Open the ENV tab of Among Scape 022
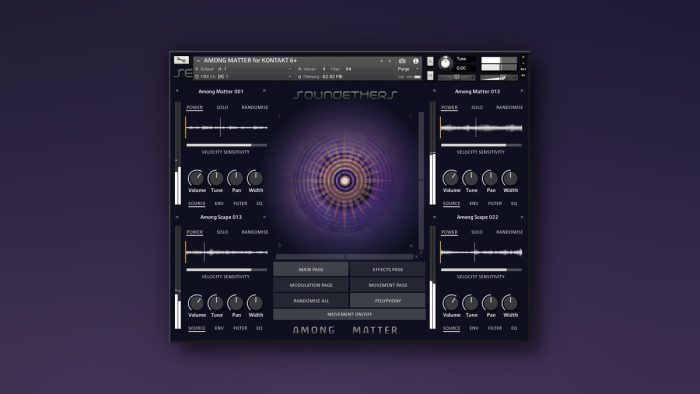Viewport: 700px width, 394px height. click(474, 328)
